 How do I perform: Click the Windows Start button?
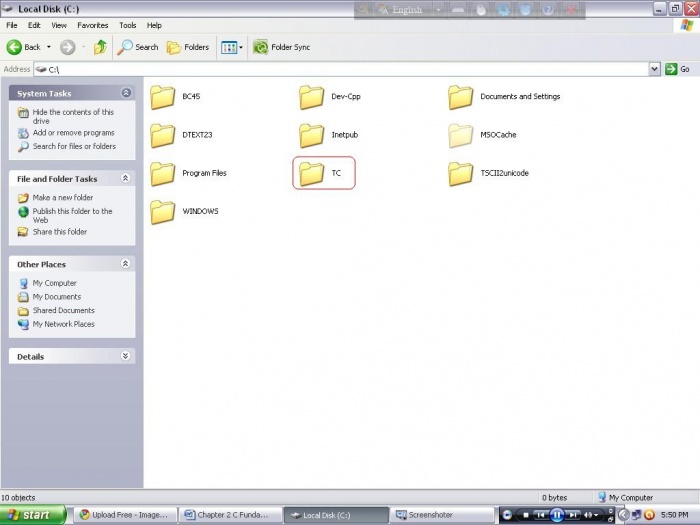click(x=33, y=515)
